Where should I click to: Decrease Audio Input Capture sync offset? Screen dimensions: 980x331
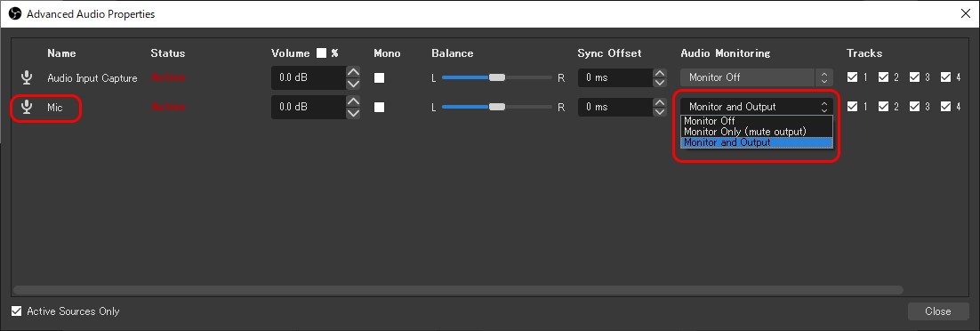coord(660,83)
